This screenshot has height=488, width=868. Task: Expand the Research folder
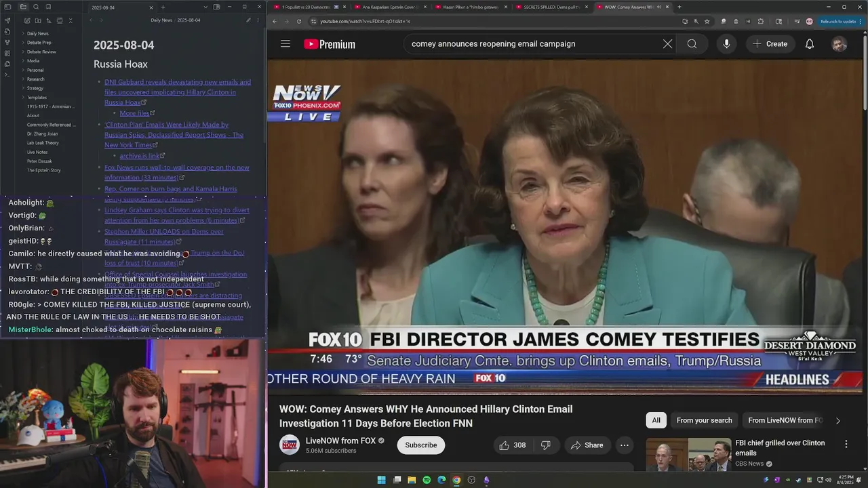click(35, 79)
